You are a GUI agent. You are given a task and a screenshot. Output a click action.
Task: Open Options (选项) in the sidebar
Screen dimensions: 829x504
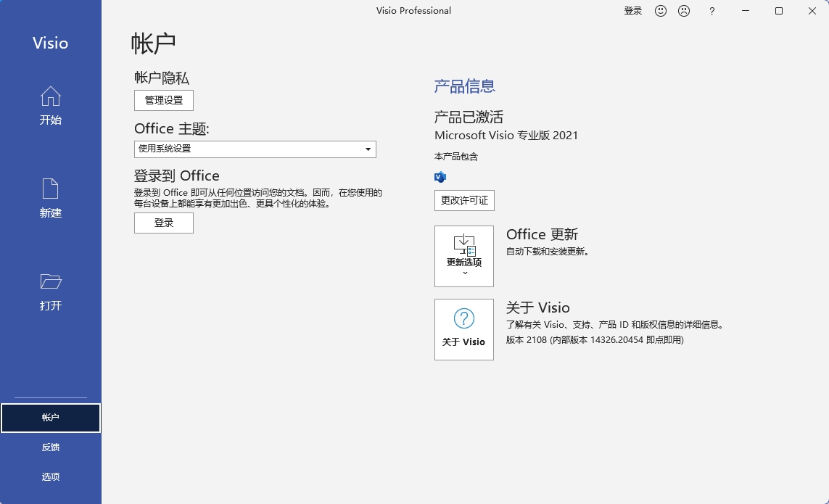point(51,476)
